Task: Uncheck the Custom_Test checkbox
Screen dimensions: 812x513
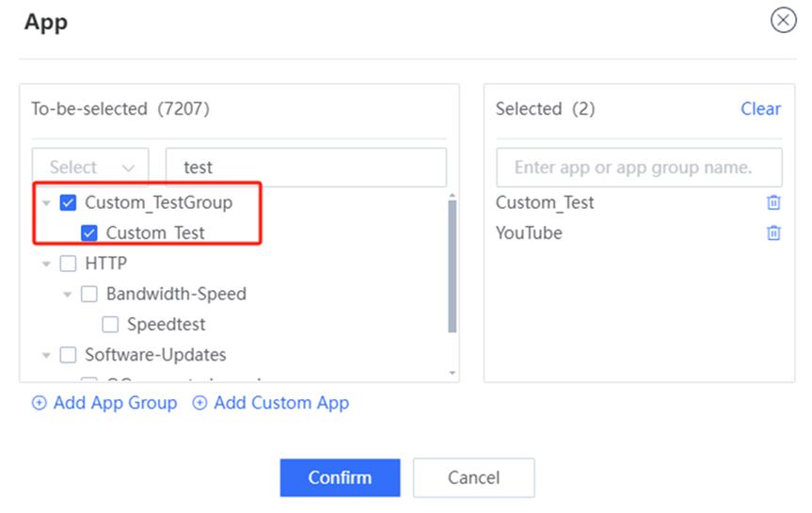Action: [89, 233]
